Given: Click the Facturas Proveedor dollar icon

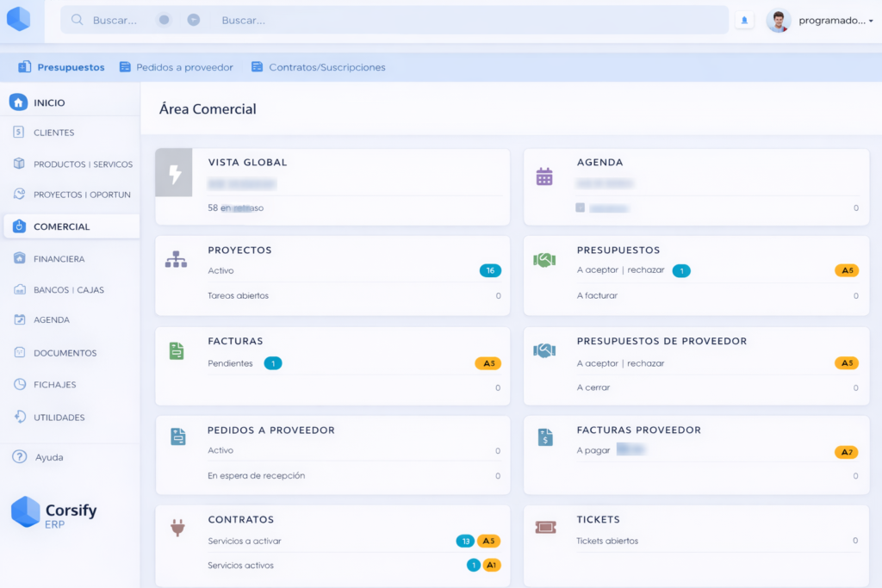Looking at the screenshot, I should coord(545,437).
